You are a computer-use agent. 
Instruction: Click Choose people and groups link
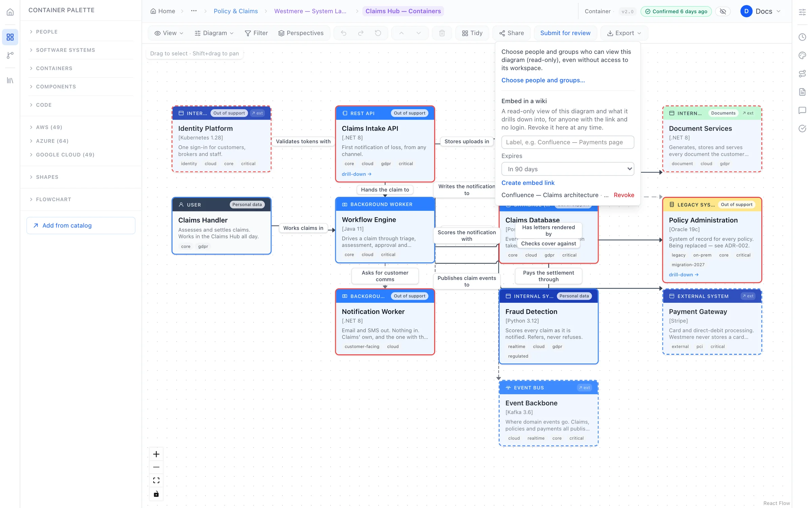point(543,80)
